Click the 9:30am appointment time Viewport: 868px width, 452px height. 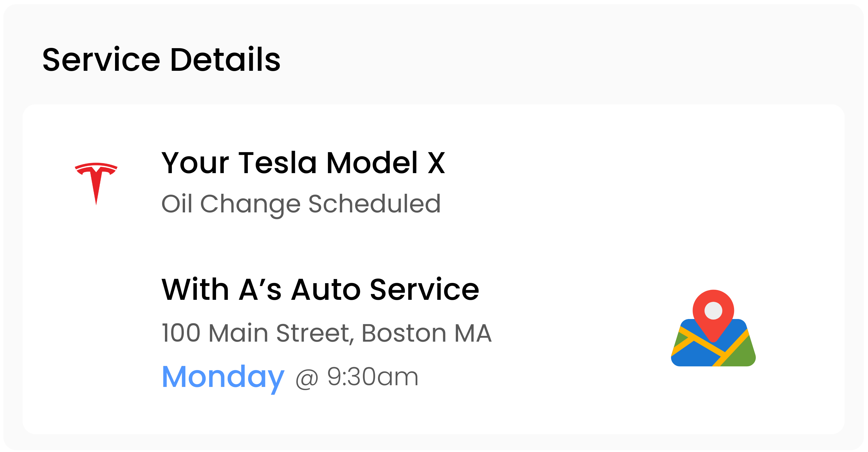(373, 377)
